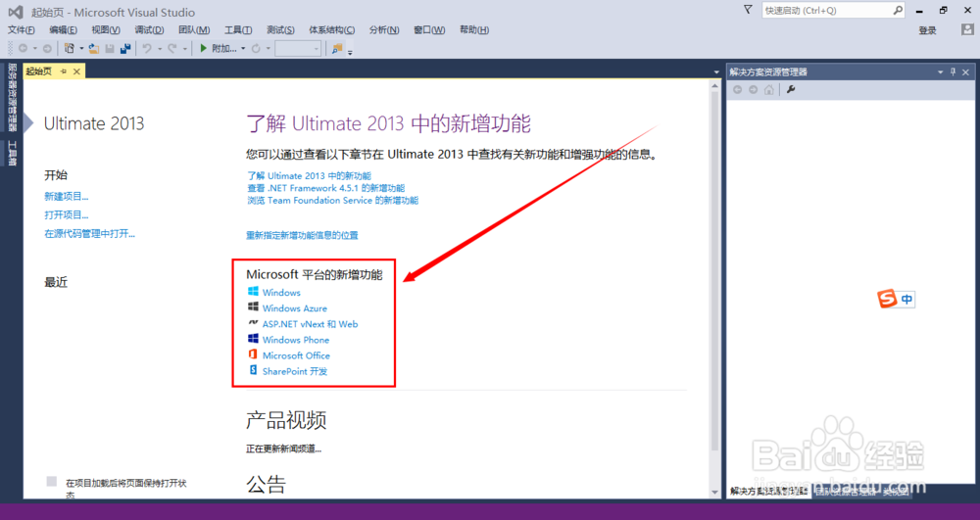
Task: Open the dropdown arrow beside 附加...
Action: (x=243, y=48)
